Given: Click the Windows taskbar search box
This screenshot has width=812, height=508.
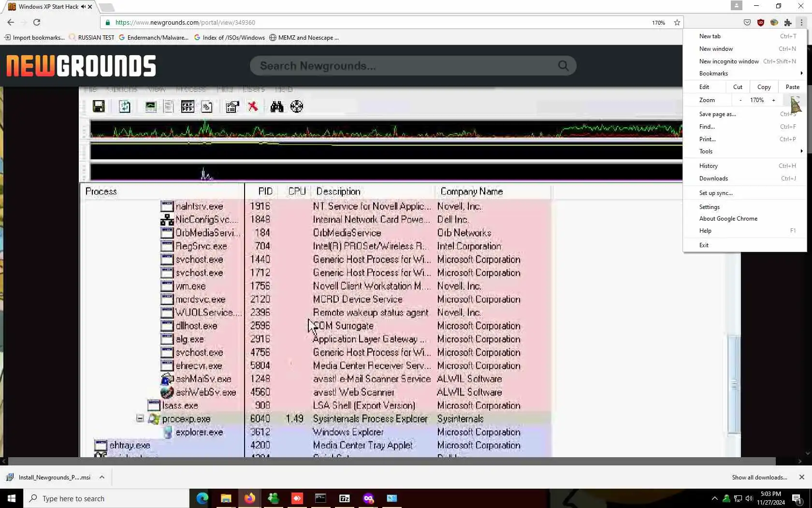Looking at the screenshot, I should tap(106, 498).
